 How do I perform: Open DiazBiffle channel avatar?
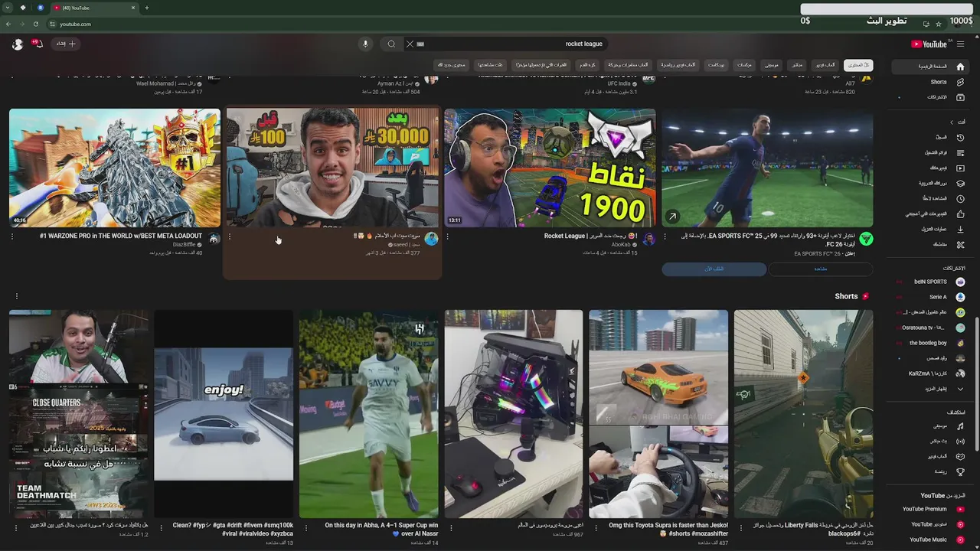point(214,239)
